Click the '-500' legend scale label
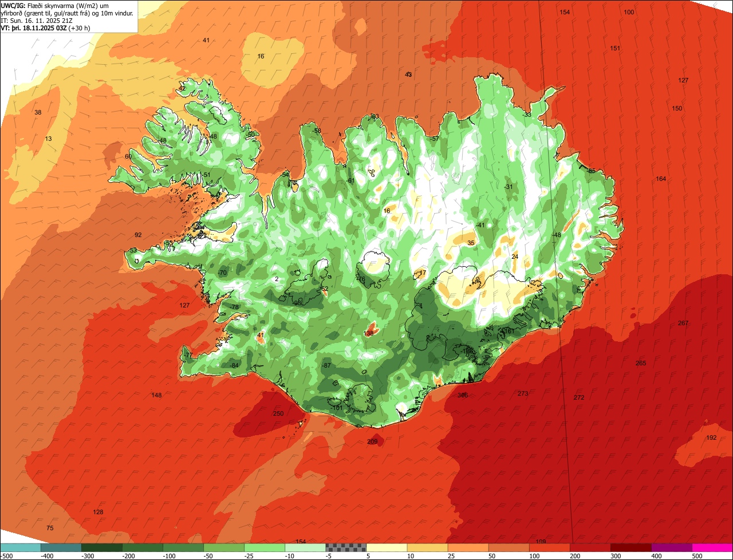This screenshot has width=733, height=560. coord(6,556)
